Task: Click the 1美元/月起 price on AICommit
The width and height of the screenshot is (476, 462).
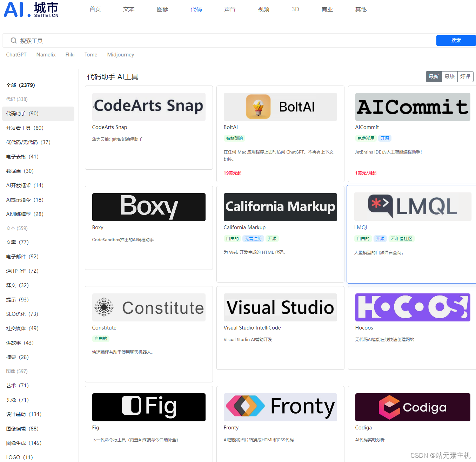Action: pyautogui.click(x=366, y=173)
